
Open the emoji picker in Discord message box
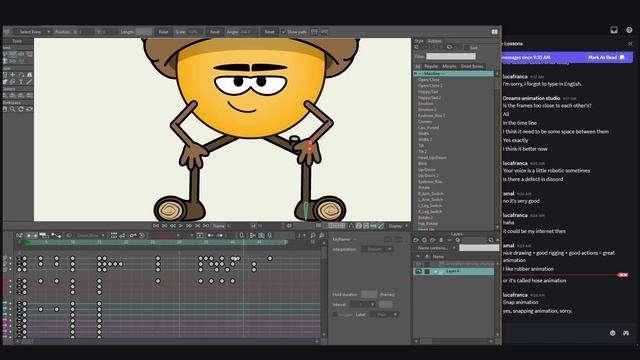point(613,333)
